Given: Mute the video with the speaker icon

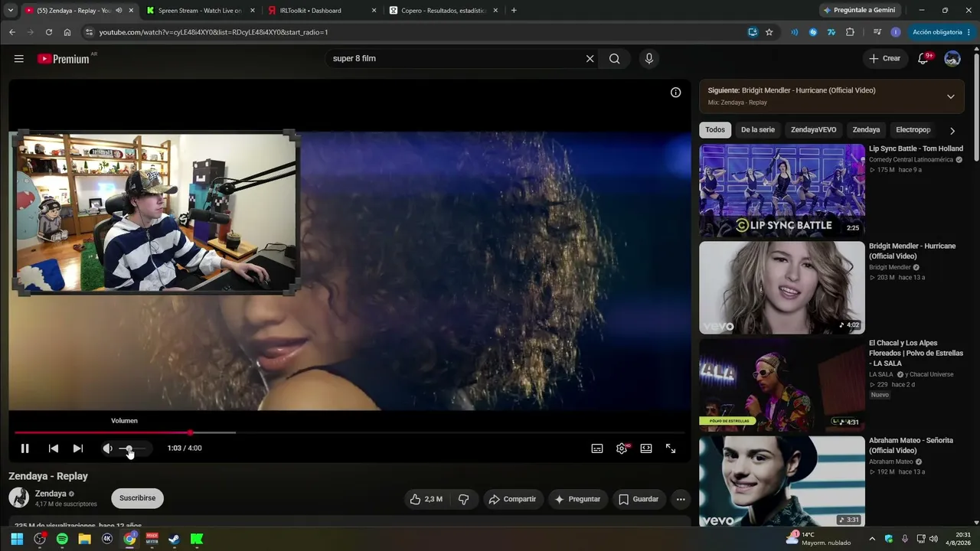Looking at the screenshot, I should pos(107,448).
